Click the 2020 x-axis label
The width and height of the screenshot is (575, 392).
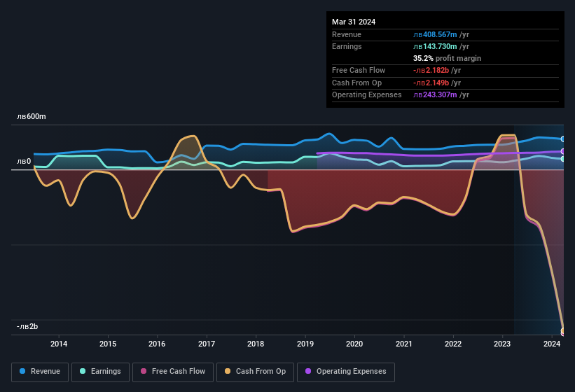coord(354,344)
